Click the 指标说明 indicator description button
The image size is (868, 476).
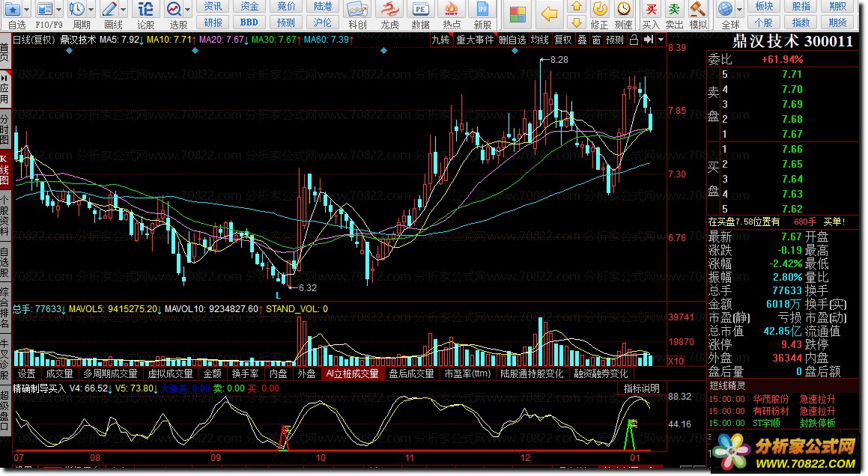(642, 388)
